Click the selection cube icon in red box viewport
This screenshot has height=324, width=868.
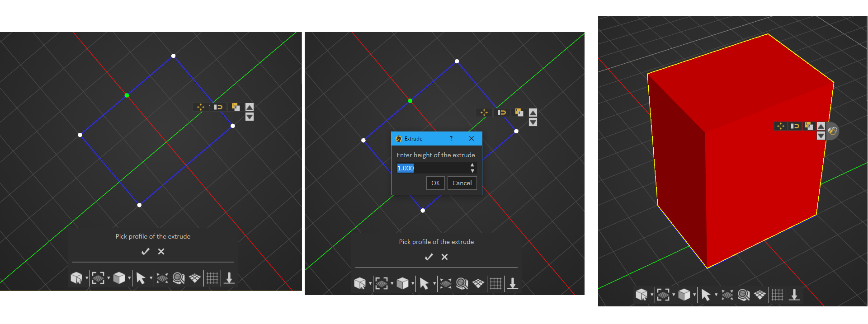coord(642,295)
